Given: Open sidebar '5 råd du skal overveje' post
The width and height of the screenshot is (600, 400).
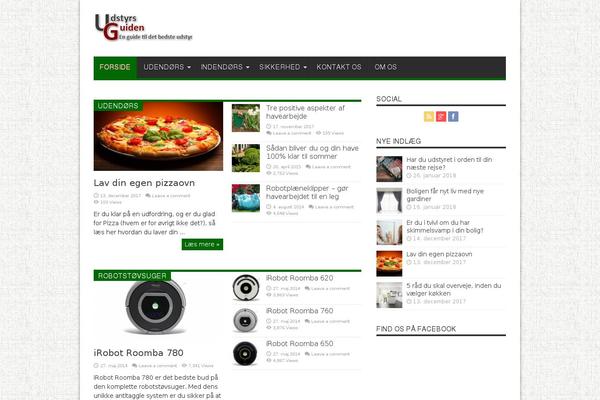Looking at the screenshot, I should tap(453, 289).
